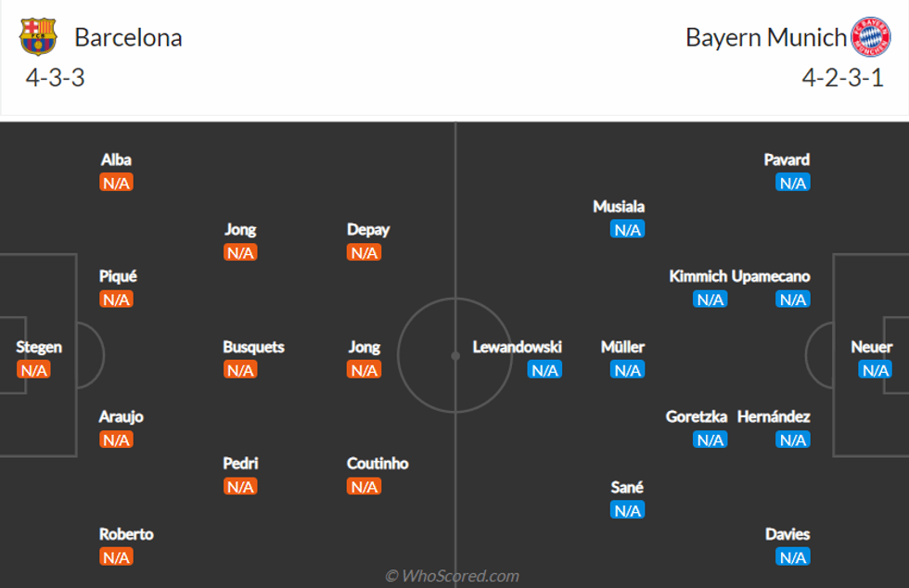Image resolution: width=909 pixels, height=588 pixels.
Task: Click the N/A rating badge under Lewandowski
Action: coord(544,370)
